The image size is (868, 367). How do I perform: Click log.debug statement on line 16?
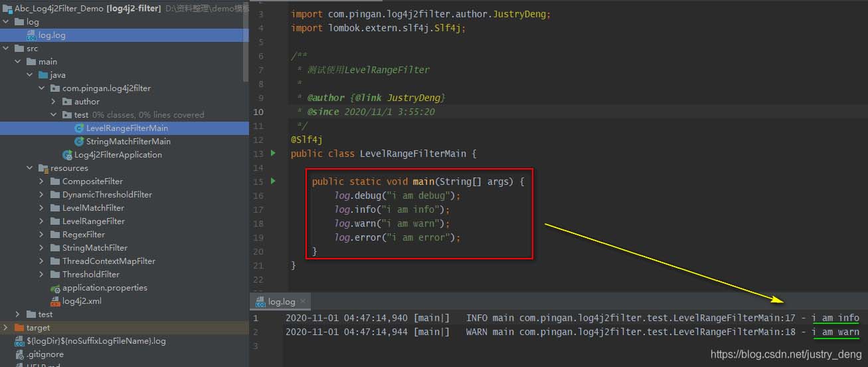[397, 195]
